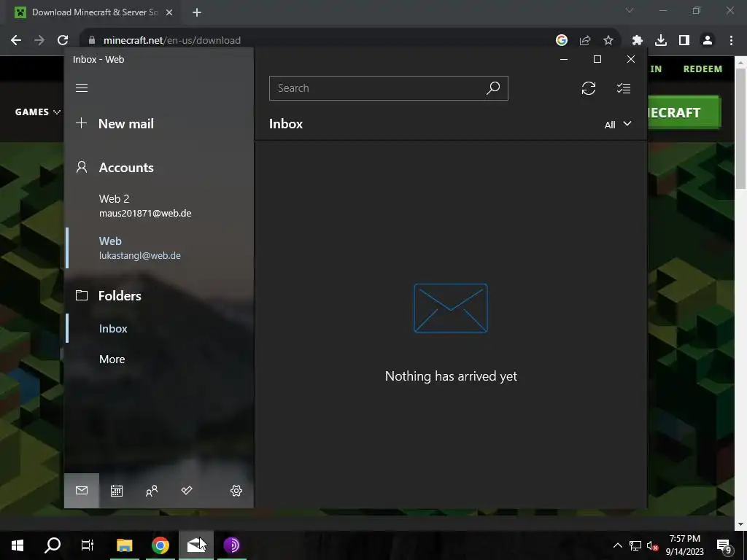This screenshot has height=560, width=747.
Task: Open notification center icon
Action: pyautogui.click(x=724, y=545)
